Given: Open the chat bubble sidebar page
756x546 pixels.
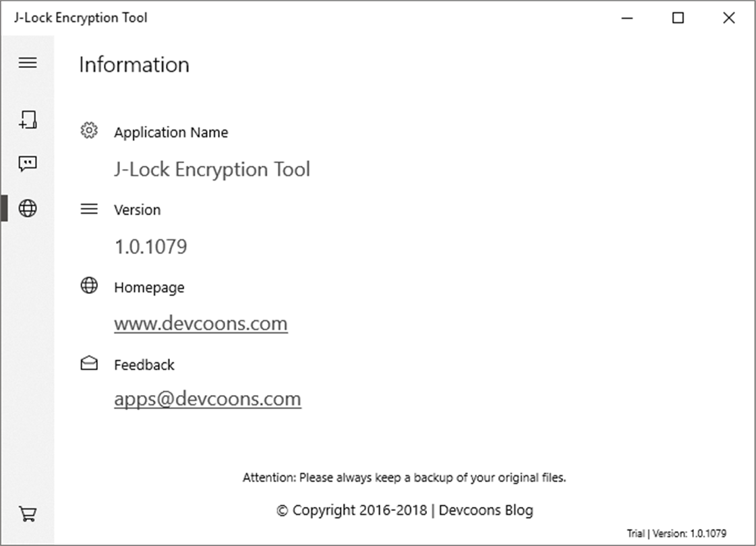Looking at the screenshot, I should [x=28, y=164].
